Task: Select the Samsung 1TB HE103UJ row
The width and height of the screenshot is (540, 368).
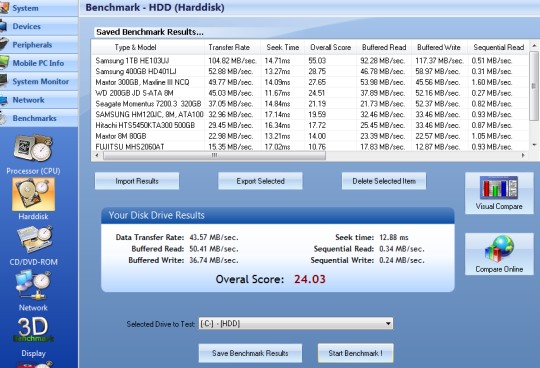Action: (x=310, y=61)
